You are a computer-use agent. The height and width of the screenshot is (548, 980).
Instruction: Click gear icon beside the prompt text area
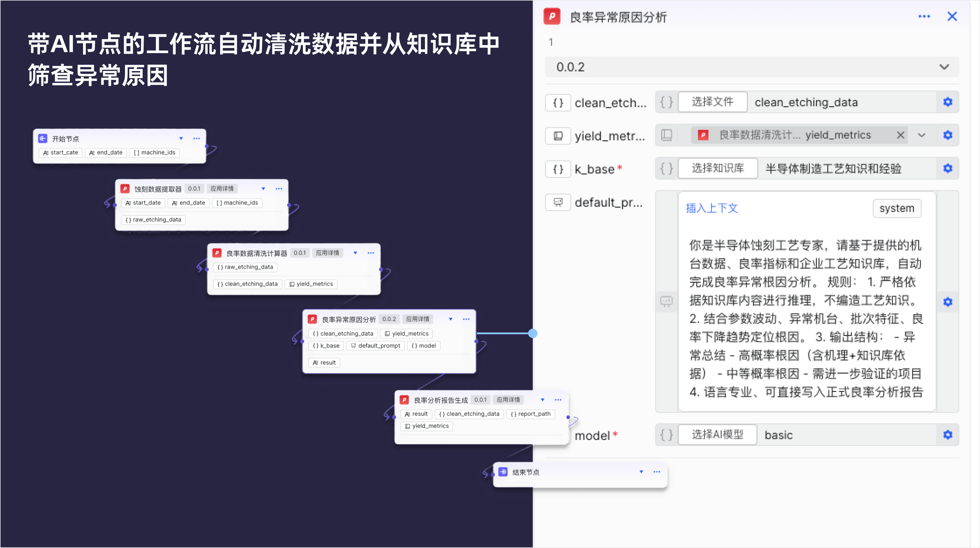pos(947,302)
